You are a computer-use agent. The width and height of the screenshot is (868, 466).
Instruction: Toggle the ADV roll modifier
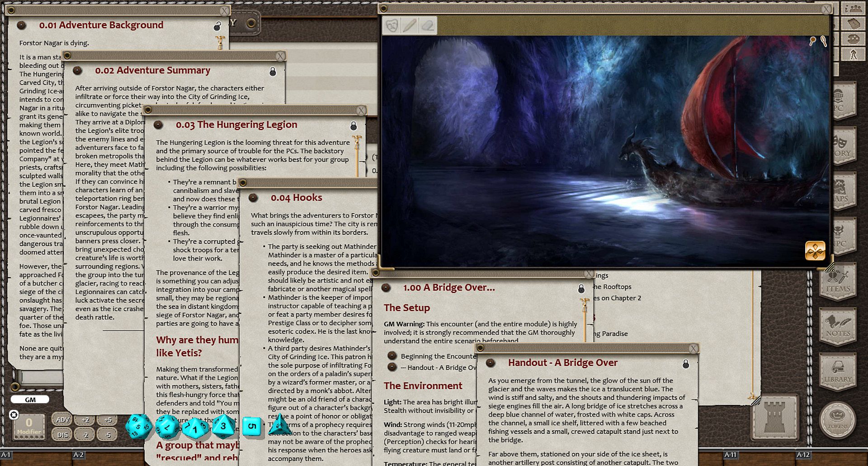[62, 419]
